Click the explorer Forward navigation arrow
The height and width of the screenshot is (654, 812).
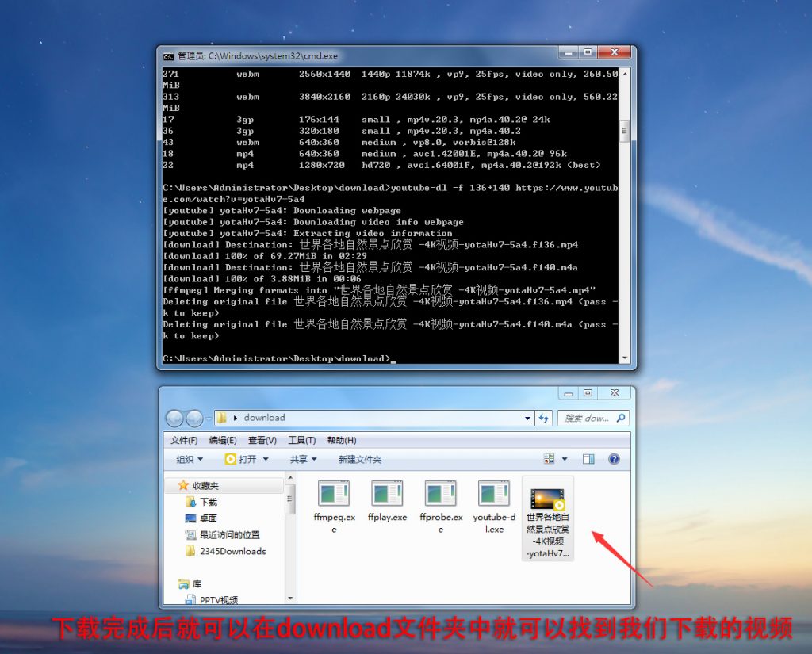point(193,419)
